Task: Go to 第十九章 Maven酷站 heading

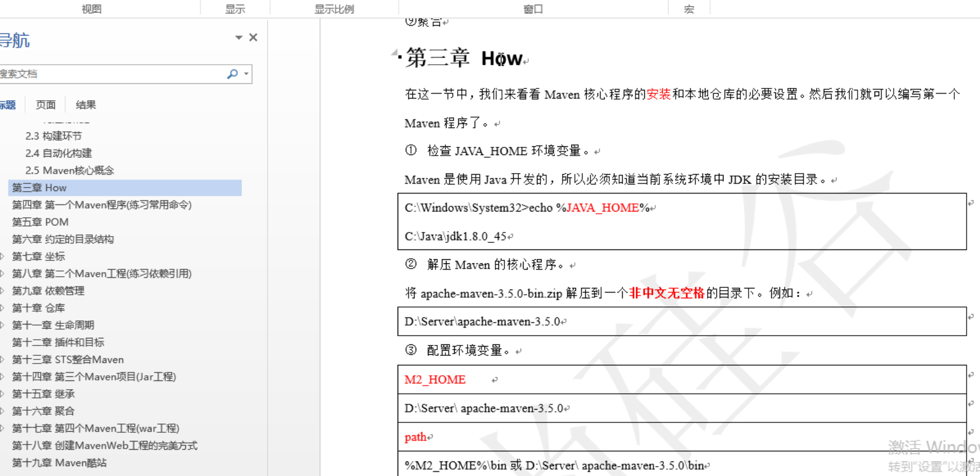Action: [59, 463]
